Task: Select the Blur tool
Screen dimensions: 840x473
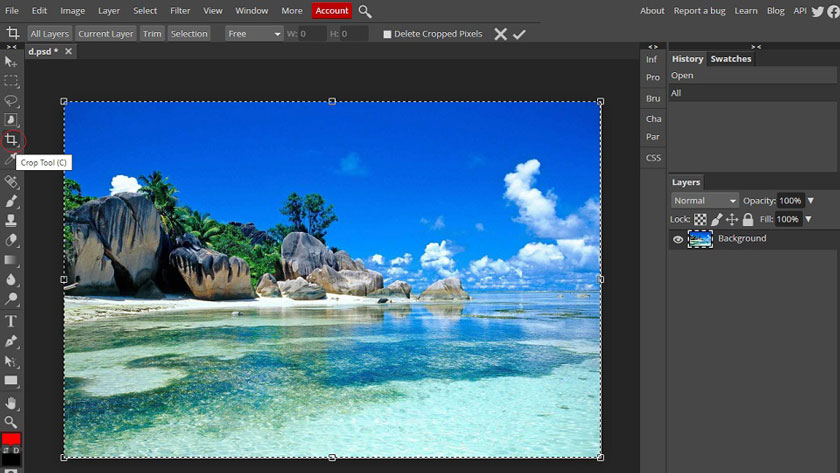Action: coord(11,280)
